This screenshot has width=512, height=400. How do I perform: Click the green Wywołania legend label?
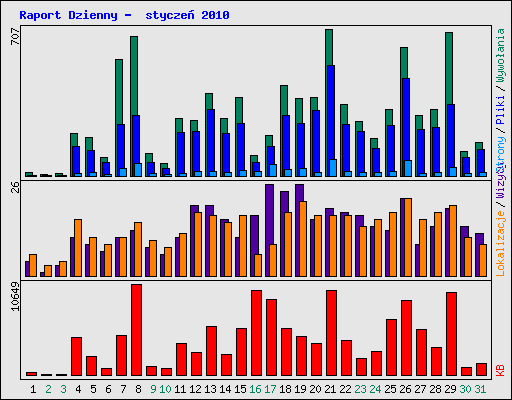click(500, 55)
